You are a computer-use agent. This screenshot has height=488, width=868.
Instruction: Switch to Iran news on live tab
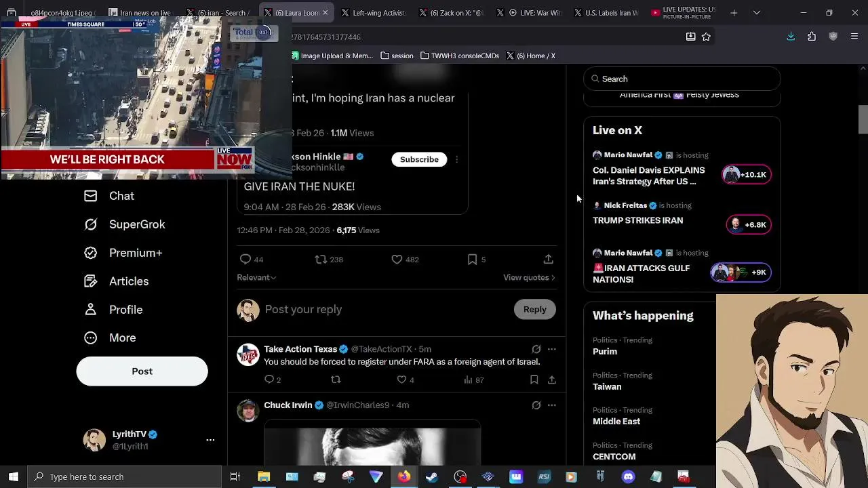(139, 13)
